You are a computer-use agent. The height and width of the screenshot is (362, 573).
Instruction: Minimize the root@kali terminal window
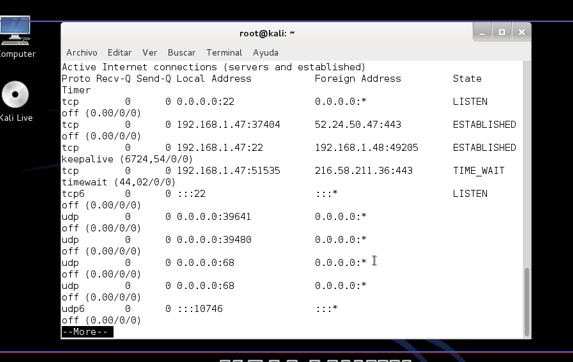[482, 33]
